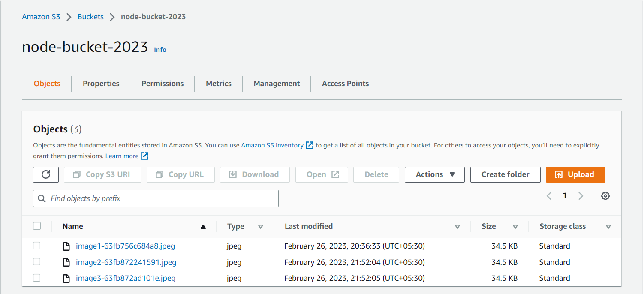Click the Upload button
The width and height of the screenshot is (644, 294).
575,174
